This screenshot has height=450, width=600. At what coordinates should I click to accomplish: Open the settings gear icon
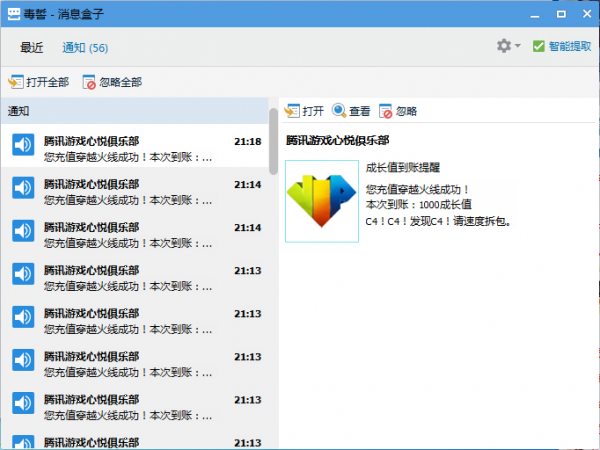[504, 46]
